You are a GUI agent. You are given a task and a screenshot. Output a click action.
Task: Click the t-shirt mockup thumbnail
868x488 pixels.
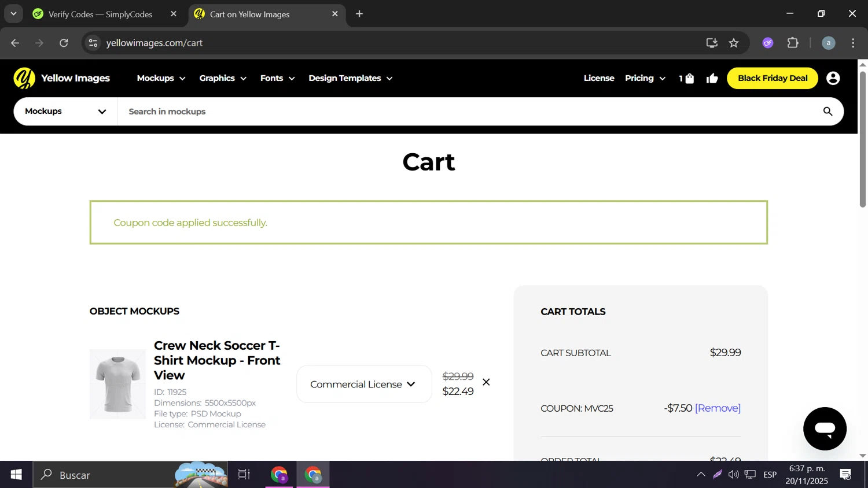coord(117,384)
